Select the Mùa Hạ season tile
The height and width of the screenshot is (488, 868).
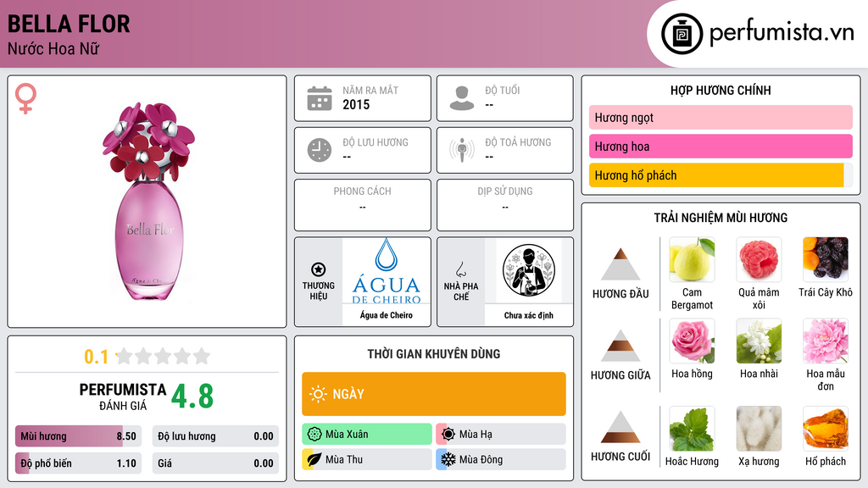point(501,435)
